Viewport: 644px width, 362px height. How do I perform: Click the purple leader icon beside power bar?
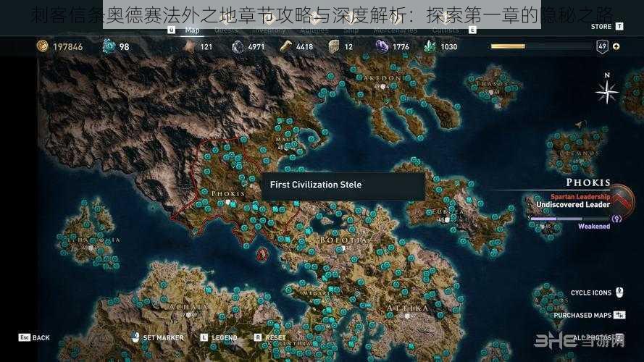coord(616,219)
